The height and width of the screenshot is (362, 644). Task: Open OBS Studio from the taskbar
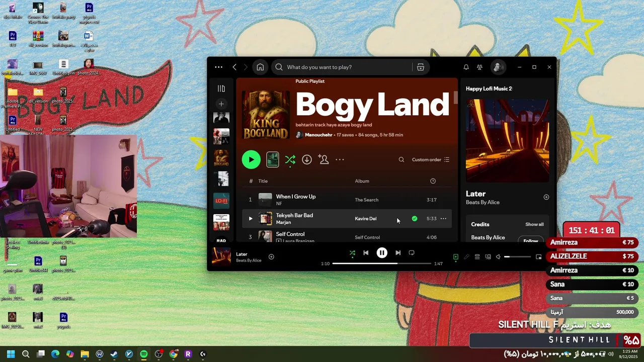158,354
